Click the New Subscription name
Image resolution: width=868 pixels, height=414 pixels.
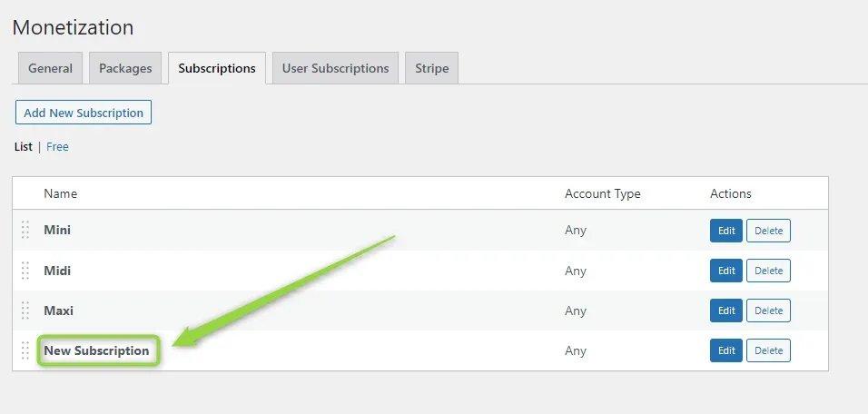[x=96, y=350]
